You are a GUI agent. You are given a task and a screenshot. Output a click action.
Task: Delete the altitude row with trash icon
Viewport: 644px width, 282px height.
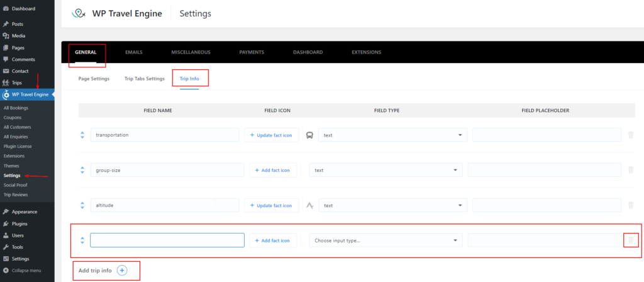[631, 205]
